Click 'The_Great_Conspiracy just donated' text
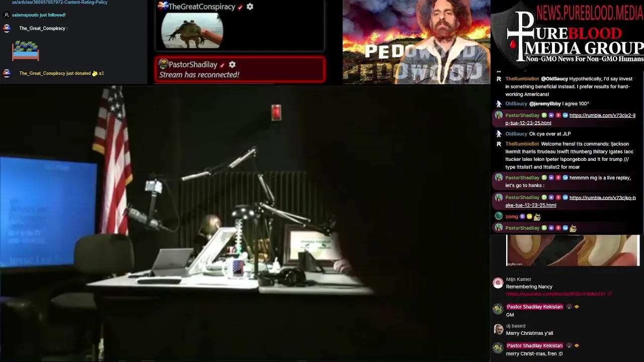The image size is (644, 362). [55, 73]
